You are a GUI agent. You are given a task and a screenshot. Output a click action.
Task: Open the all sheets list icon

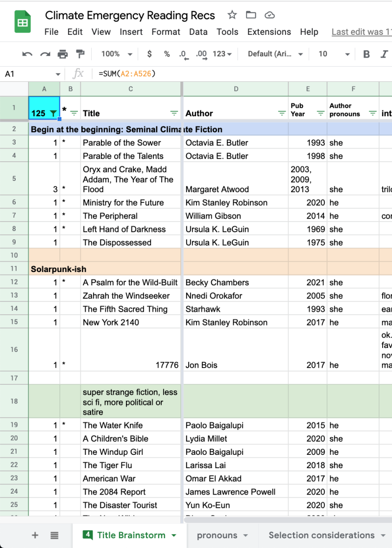coord(54,535)
